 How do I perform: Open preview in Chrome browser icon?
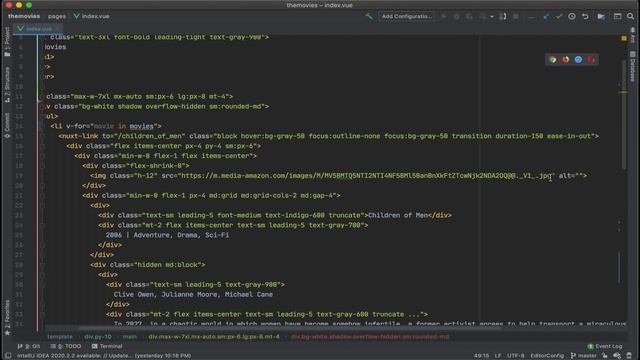553,60
